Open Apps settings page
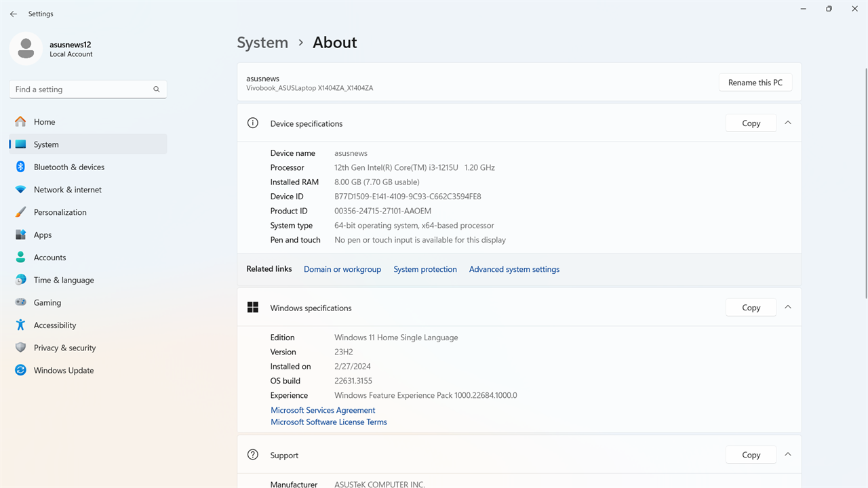Viewport: 868px width, 488px height. pyautogui.click(x=88, y=235)
